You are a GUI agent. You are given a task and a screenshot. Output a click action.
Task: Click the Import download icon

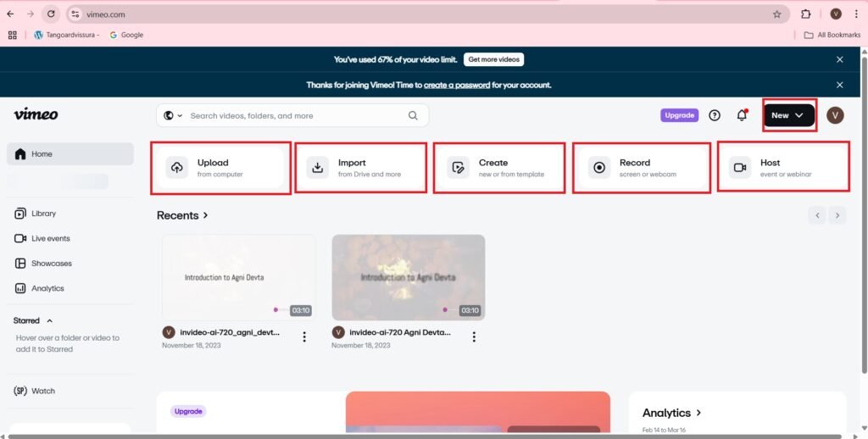tap(317, 168)
